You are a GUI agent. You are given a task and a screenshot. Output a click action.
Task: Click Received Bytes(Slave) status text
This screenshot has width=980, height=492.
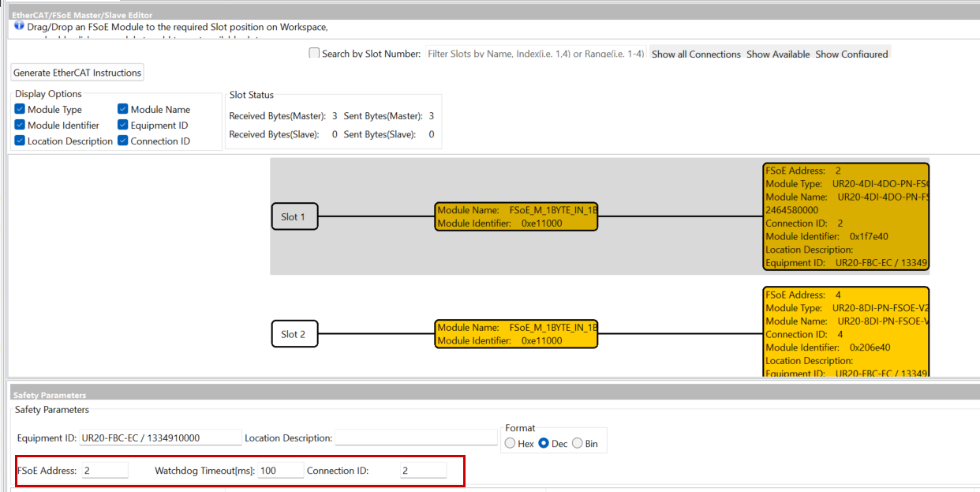(274, 134)
